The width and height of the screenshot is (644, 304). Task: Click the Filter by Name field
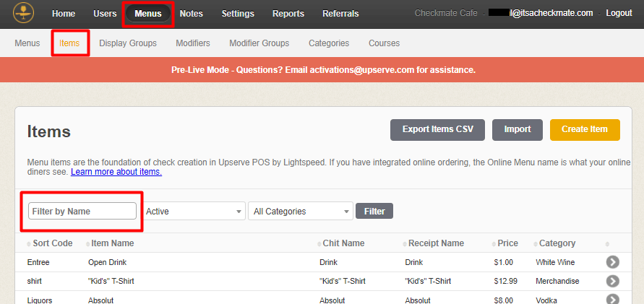point(82,211)
